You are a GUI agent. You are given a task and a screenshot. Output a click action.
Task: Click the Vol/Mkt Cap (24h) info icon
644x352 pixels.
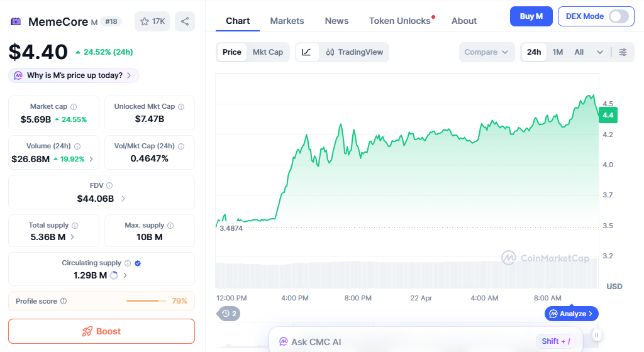tap(181, 146)
